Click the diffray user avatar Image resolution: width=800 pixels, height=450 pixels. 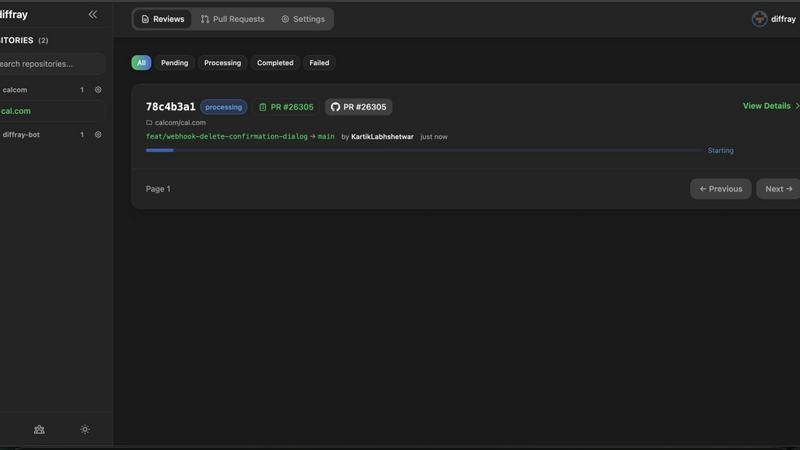[759, 19]
